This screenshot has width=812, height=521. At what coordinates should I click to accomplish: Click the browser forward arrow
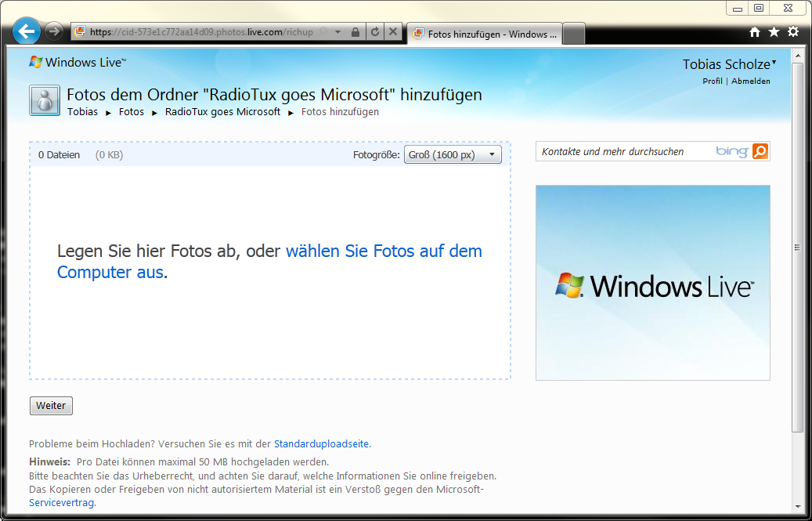point(54,31)
